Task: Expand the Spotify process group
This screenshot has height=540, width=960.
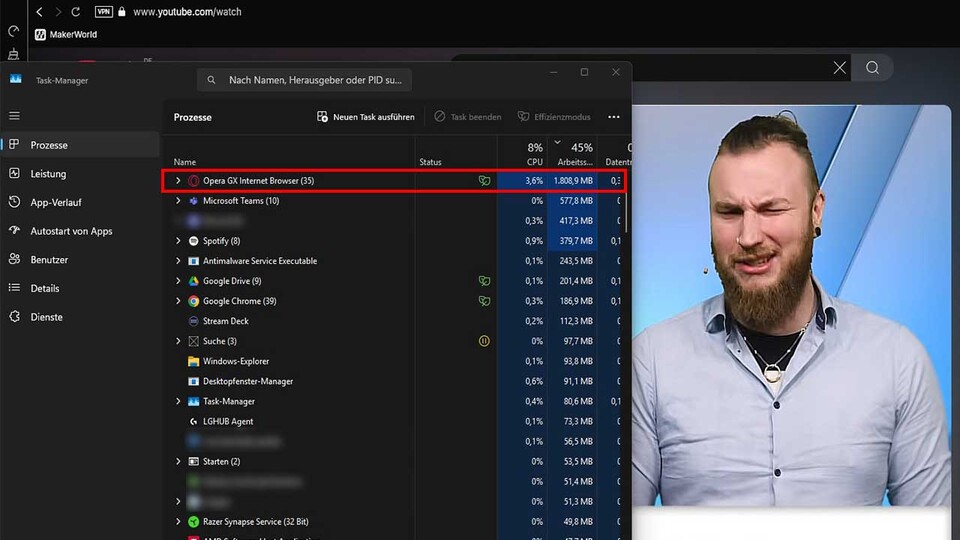Action: 178,241
